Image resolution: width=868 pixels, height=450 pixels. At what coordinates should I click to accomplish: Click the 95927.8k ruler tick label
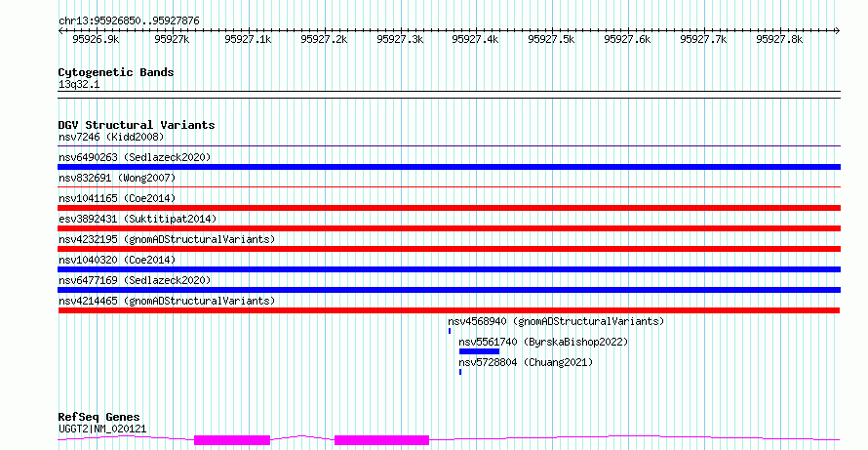click(x=779, y=39)
